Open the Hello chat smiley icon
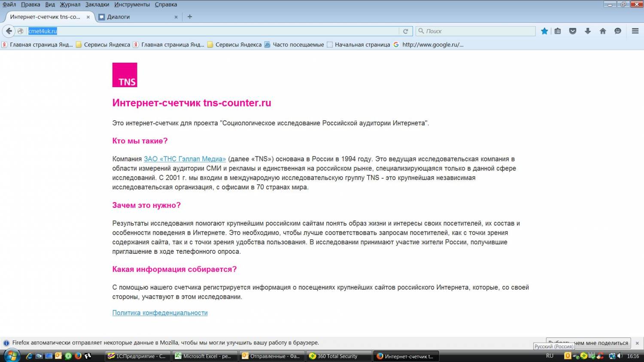Image resolution: width=644 pixels, height=362 pixels. [x=618, y=31]
